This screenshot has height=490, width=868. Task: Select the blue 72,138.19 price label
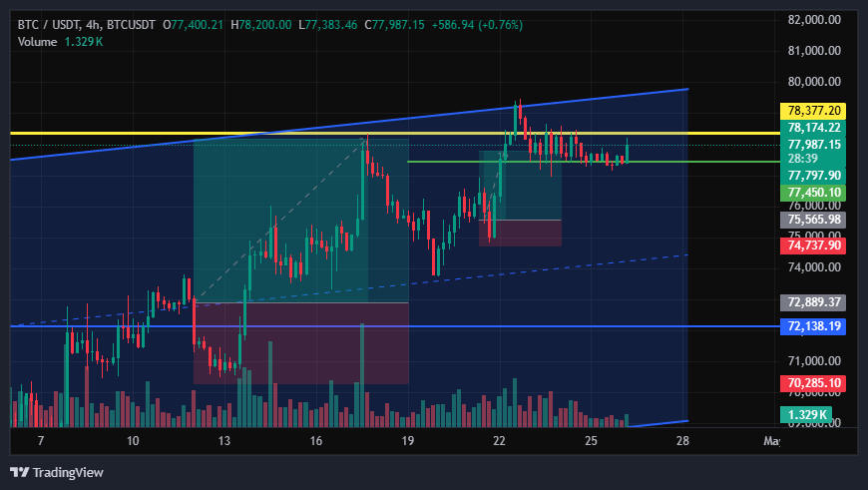click(813, 326)
